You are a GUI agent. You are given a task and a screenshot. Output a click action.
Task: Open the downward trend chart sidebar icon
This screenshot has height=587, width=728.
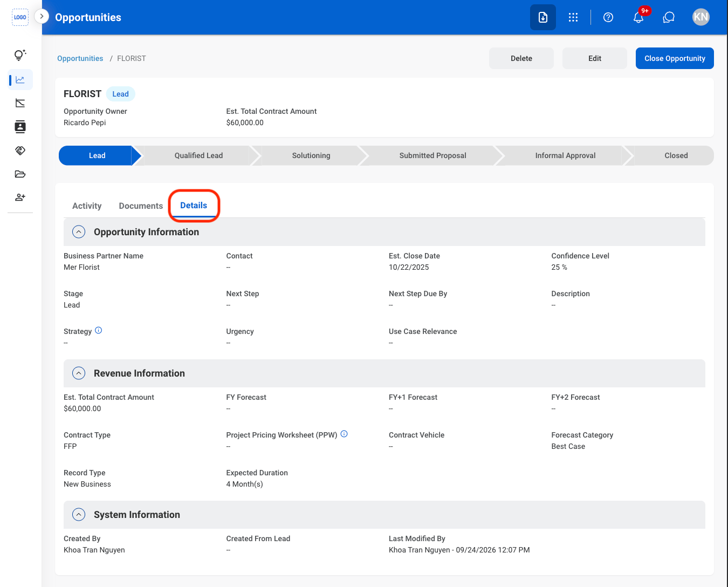click(x=20, y=103)
